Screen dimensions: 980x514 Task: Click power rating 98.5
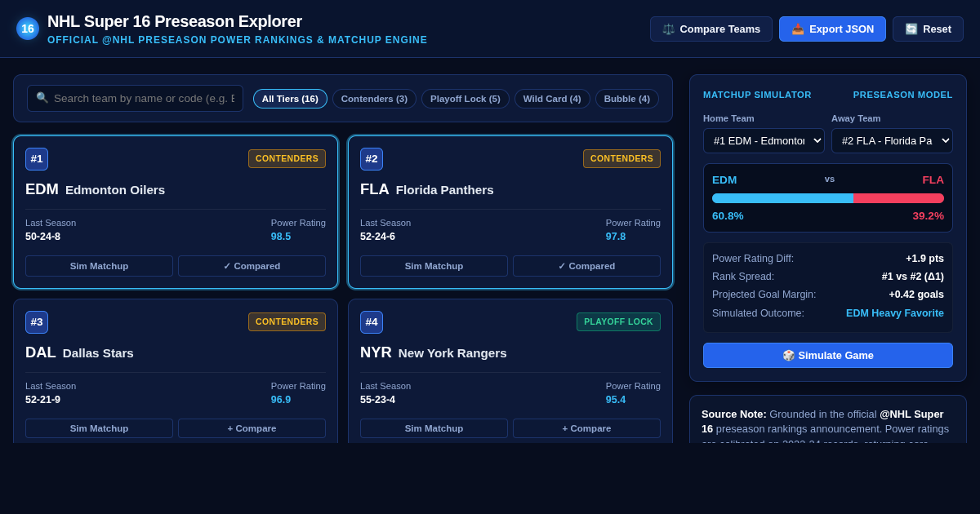pyautogui.click(x=281, y=237)
